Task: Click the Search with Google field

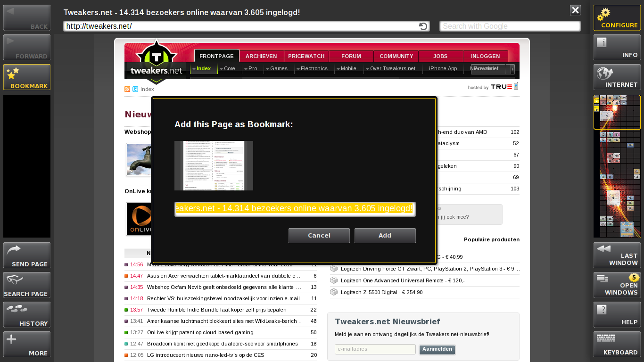Action: [x=510, y=26]
